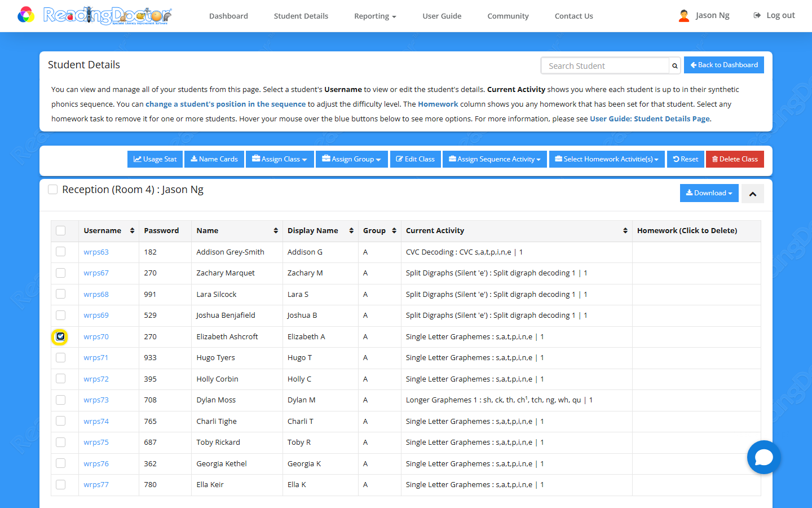Image resolution: width=812 pixels, height=508 pixels.
Task: Open the Community nav item
Action: click(508, 16)
